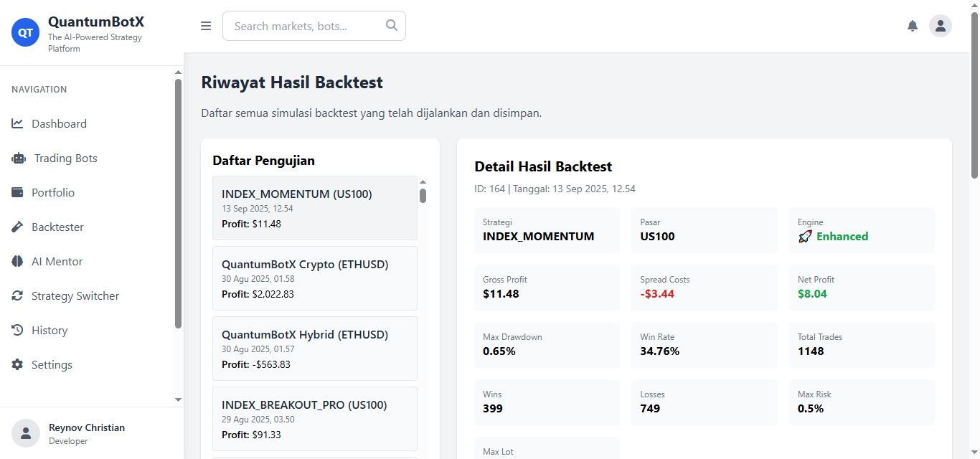980x459 pixels.
Task: Click the Total Trades 1148 value
Action: [x=811, y=351]
